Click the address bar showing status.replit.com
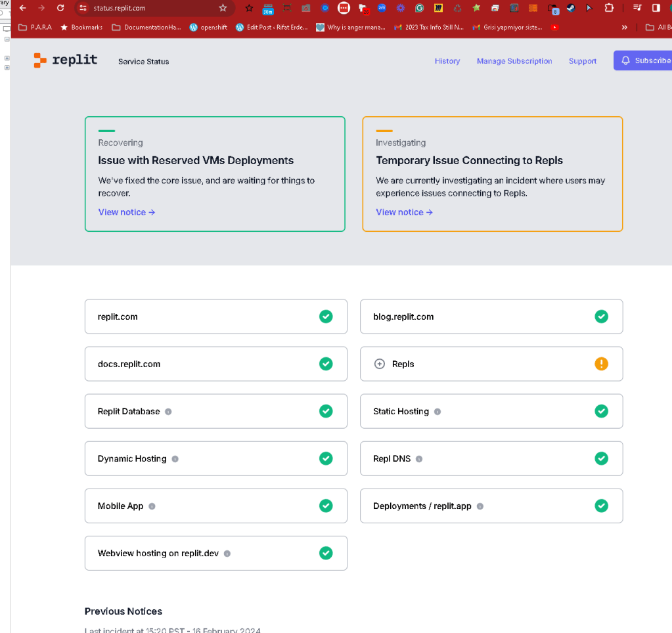 (154, 8)
